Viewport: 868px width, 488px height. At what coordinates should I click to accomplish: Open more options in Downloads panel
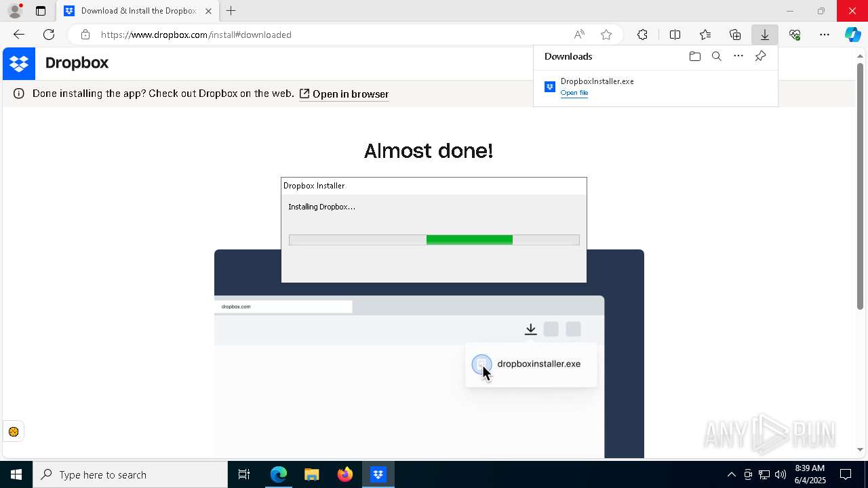[738, 56]
